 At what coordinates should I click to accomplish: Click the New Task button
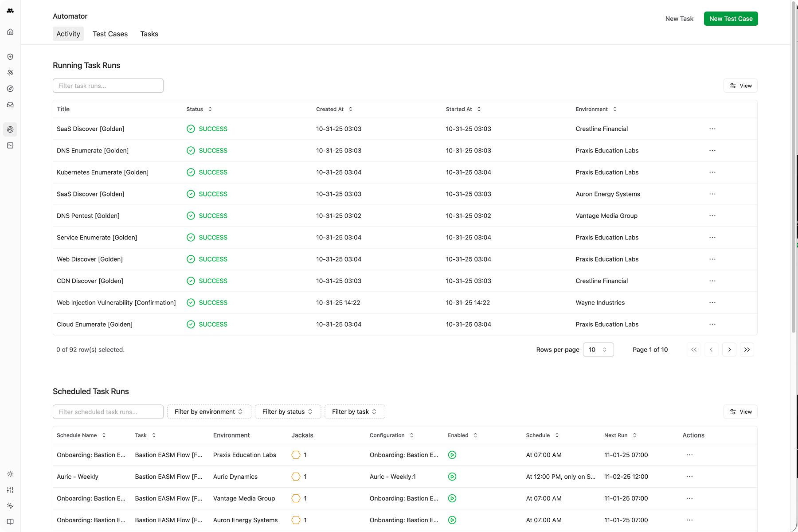click(x=679, y=19)
